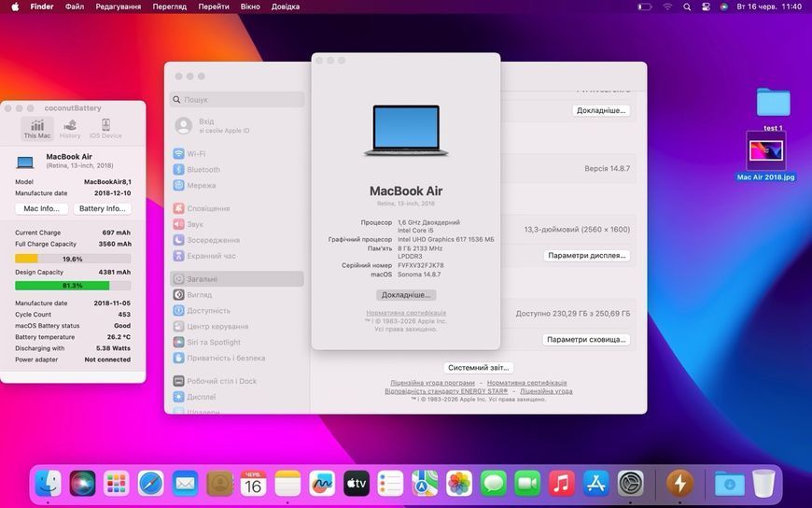Select Загальні in the Settings sidebar
This screenshot has height=508, width=812.
pos(237,279)
